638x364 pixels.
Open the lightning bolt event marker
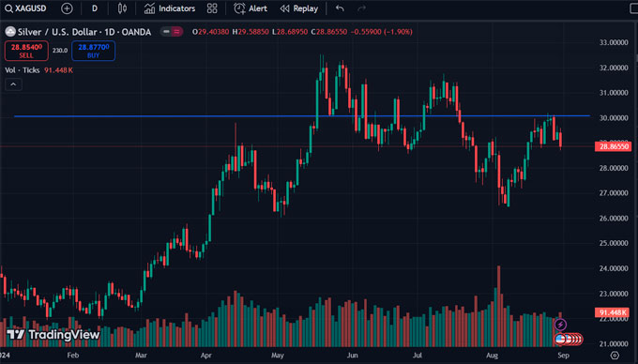561,325
